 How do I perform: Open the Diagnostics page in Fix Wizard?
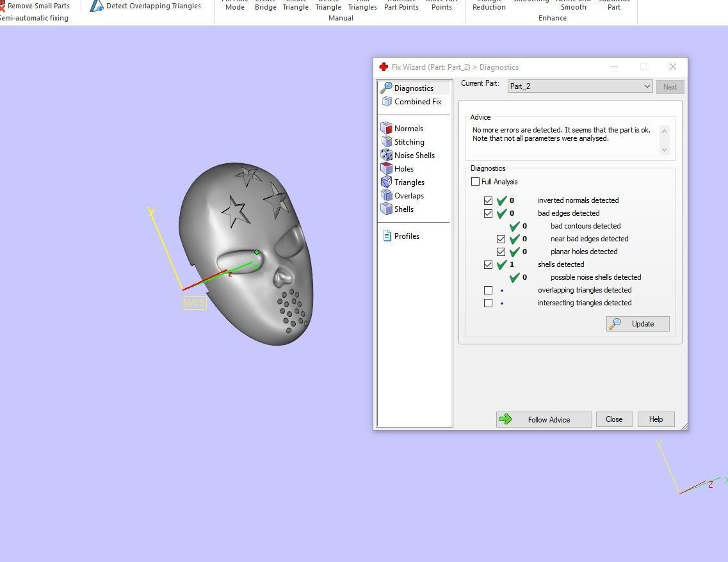click(x=414, y=88)
